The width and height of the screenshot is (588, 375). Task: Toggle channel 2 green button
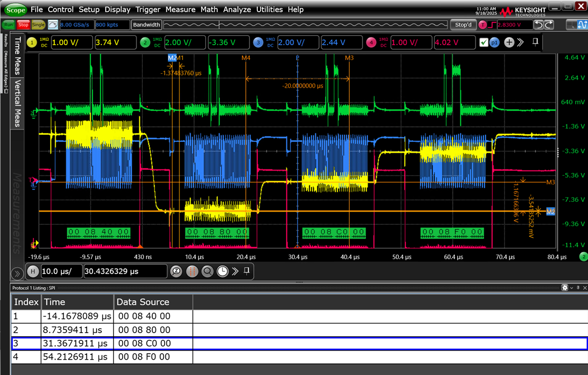pos(145,42)
